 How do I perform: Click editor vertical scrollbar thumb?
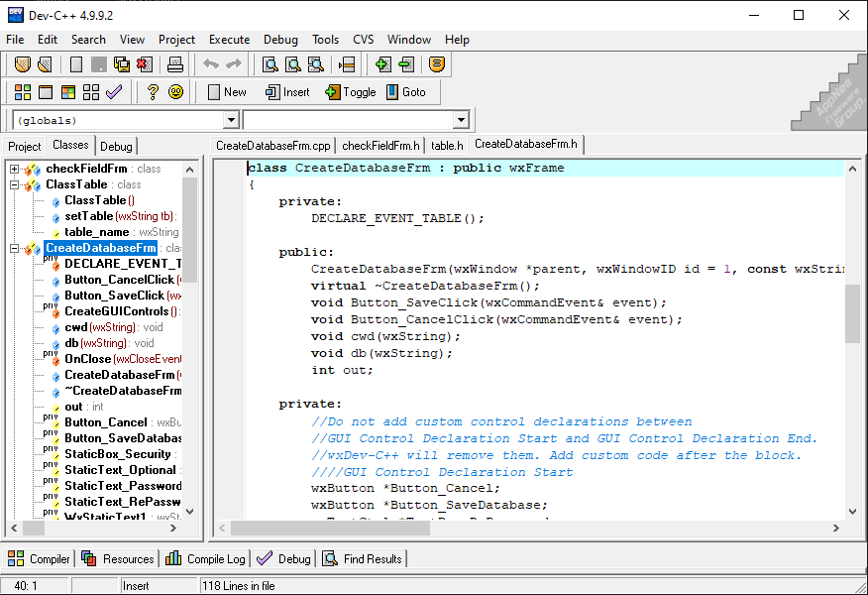click(x=852, y=314)
